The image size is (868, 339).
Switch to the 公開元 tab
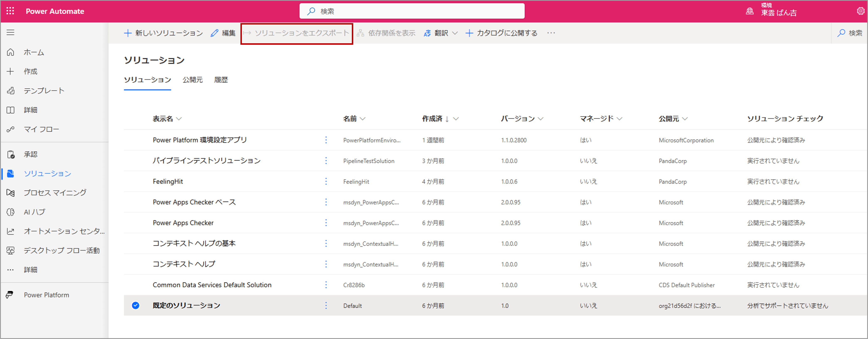coord(192,80)
